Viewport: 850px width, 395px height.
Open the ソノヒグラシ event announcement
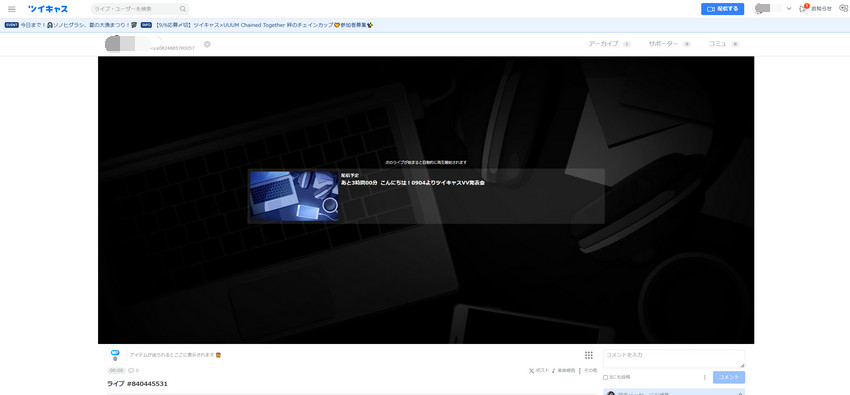click(x=70, y=25)
